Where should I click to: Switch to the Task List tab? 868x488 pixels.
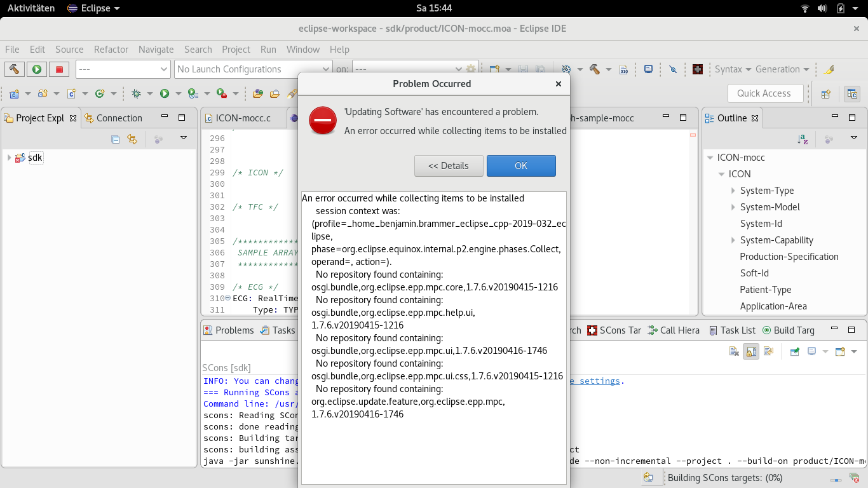click(x=732, y=330)
